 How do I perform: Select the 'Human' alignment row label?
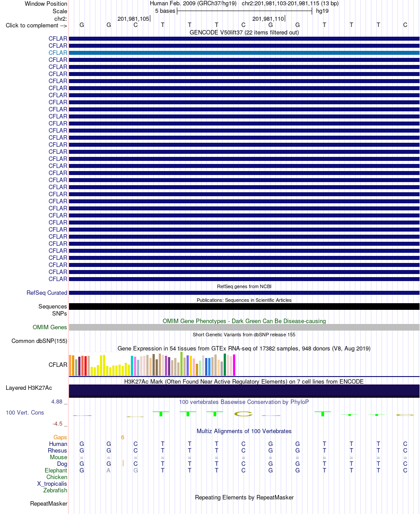click(58, 444)
